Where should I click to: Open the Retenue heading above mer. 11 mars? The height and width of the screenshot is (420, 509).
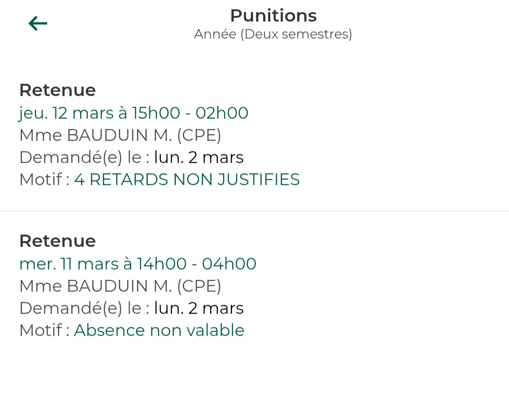pos(57,241)
